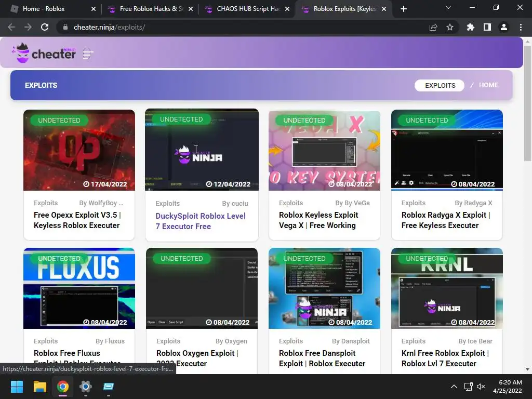Open Chrome three-dot menu

pos(521,27)
